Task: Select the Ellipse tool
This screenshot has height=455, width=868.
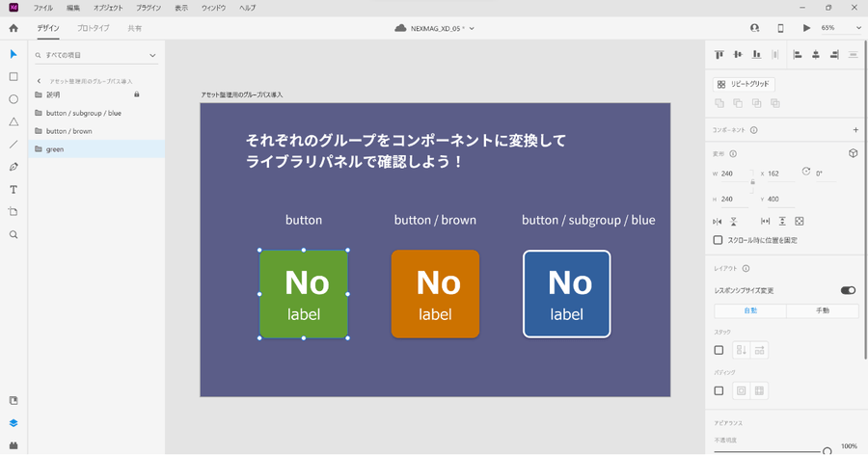Action: pos(14,99)
